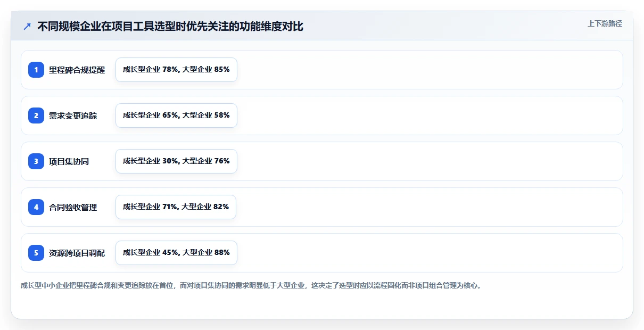This screenshot has width=644, height=330.
Task: Click the number 1 badge
Action: tap(36, 70)
